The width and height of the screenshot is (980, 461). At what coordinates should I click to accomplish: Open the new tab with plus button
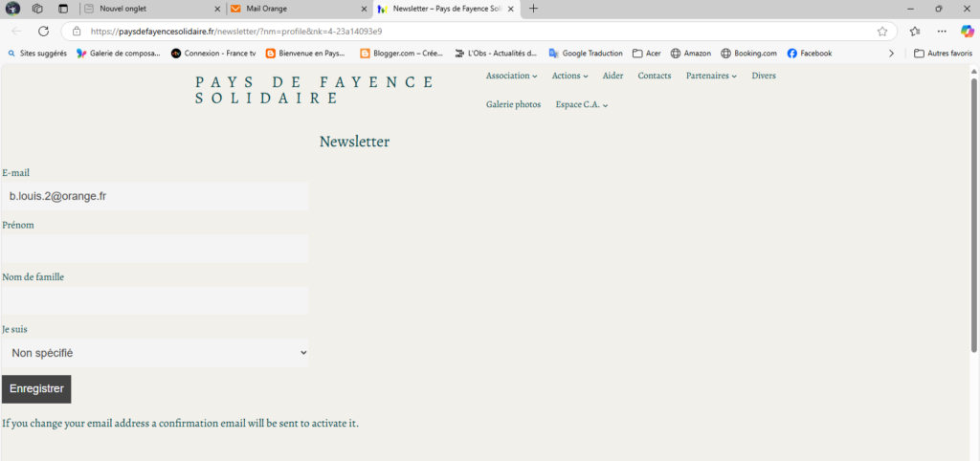click(x=533, y=9)
